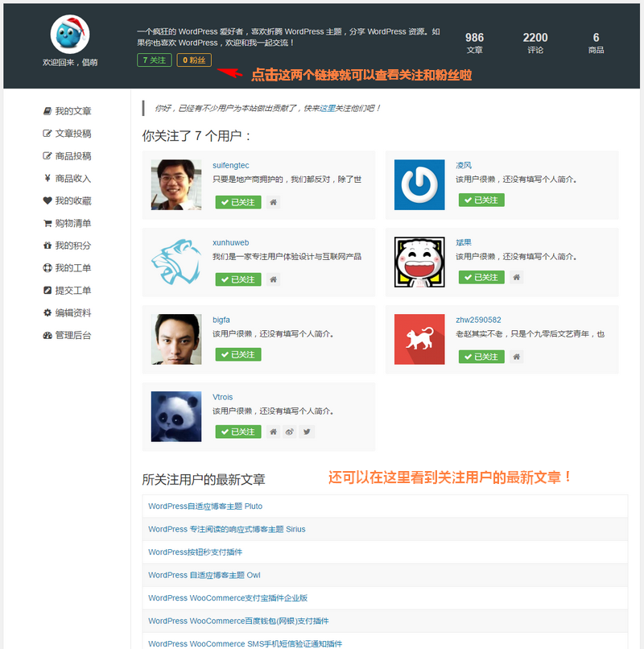
Task: Open article WordPress自适应博客主题 Pluto
Action: coord(205,506)
